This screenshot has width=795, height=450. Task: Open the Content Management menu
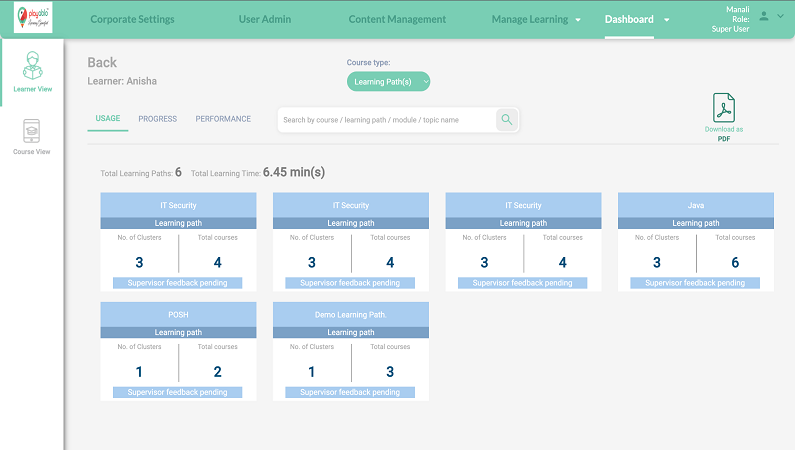pos(397,19)
